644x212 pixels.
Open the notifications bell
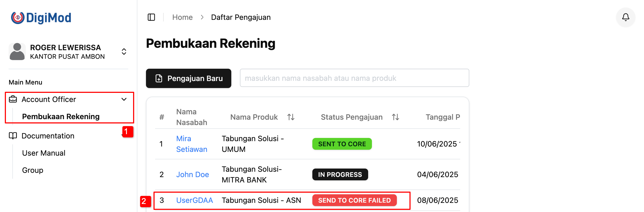click(x=625, y=17)
